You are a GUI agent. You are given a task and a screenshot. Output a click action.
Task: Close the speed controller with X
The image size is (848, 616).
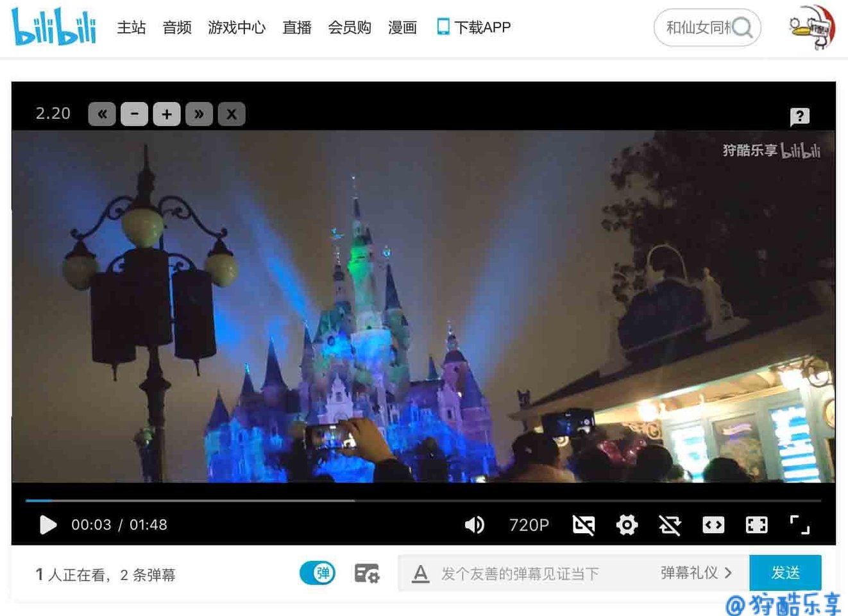click(x=232, y=114)
